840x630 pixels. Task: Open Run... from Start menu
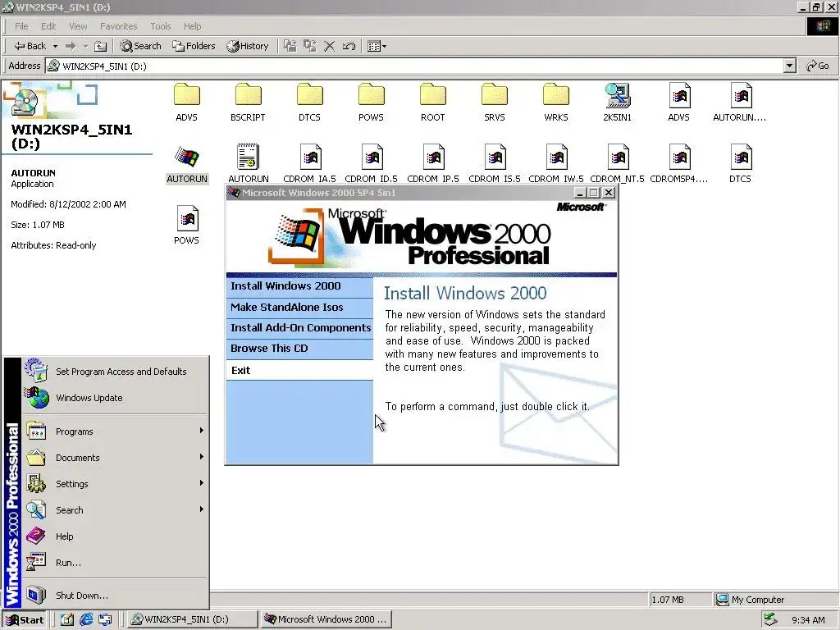(x=115, y=563)
